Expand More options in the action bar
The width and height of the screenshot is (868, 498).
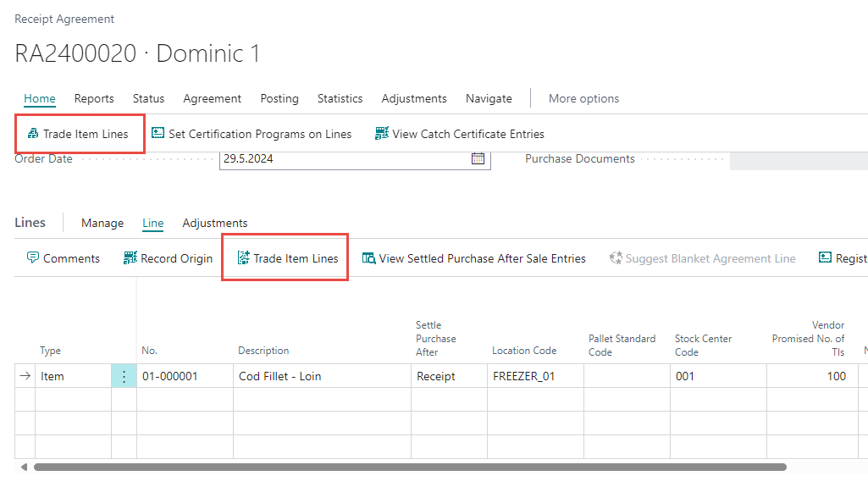(583, 98)
